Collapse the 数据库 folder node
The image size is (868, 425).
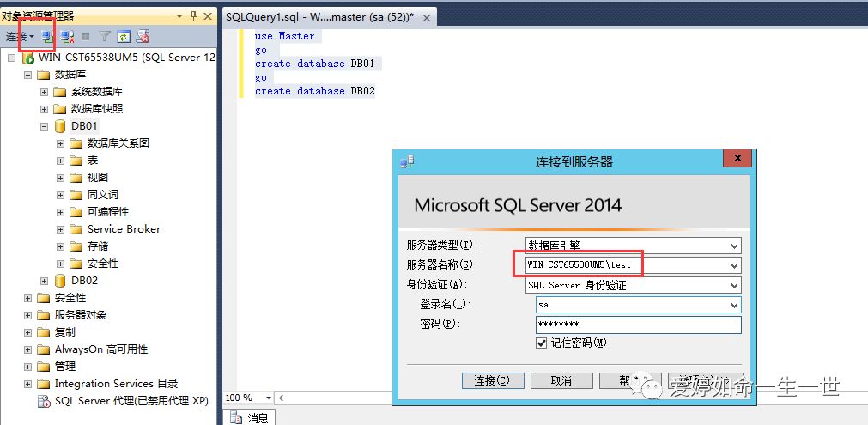[27, 75]
